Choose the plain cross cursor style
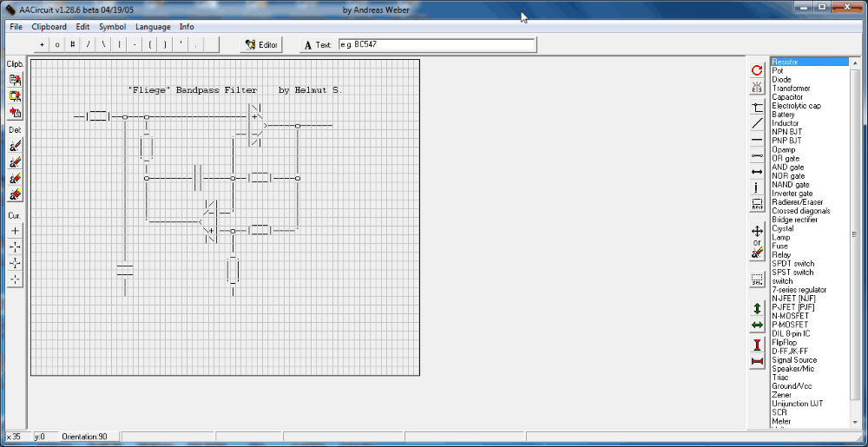 coord(16,231)
